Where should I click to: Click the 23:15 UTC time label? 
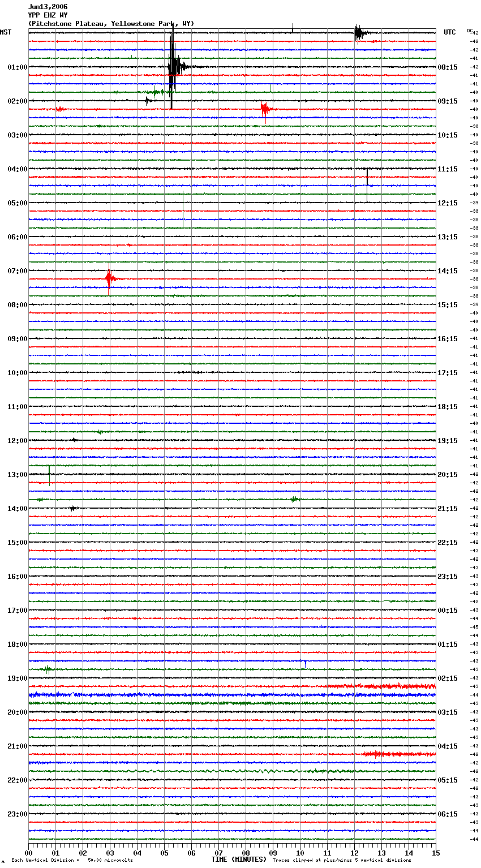[448, 576]
